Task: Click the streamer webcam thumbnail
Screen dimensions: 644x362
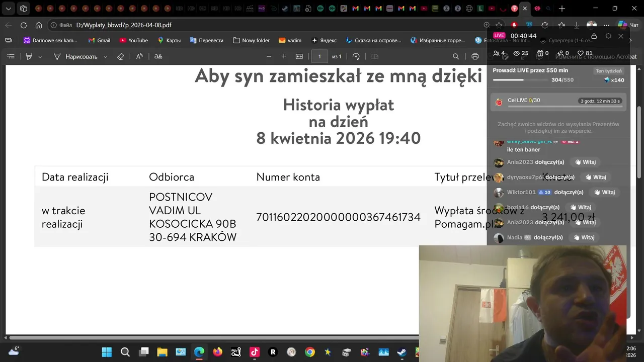Action: coord(523,303)
